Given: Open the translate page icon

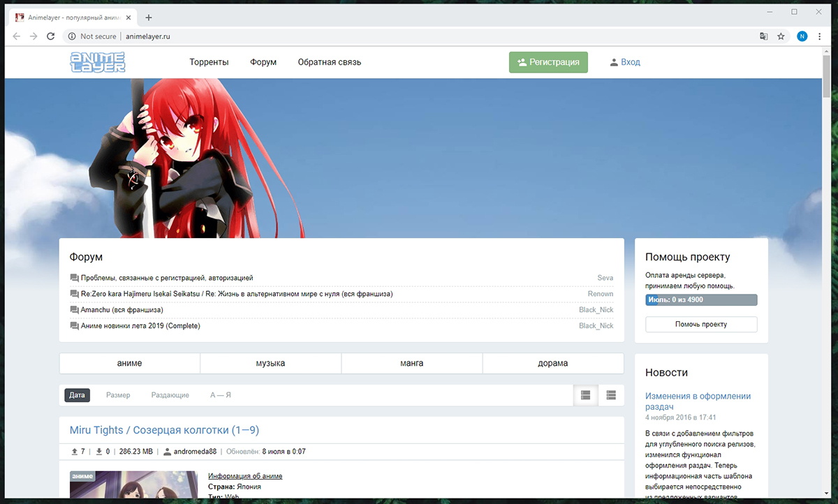Looking at the screenshot, I should pos(764,36).
